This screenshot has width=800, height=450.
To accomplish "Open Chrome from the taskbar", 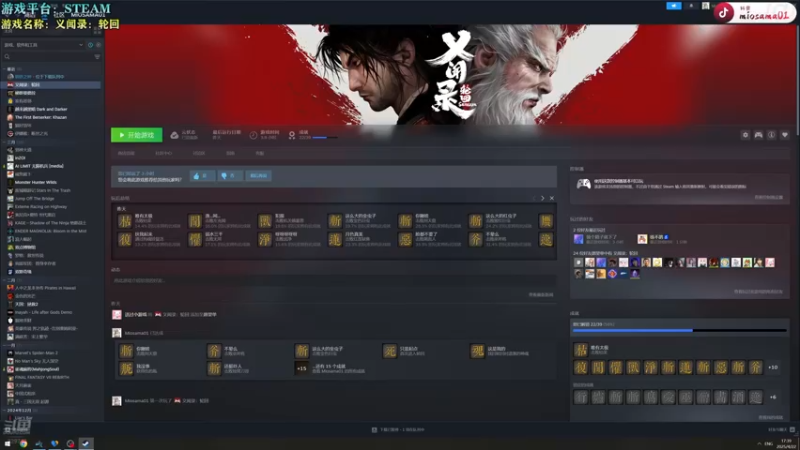I will (x=23, y=444).
